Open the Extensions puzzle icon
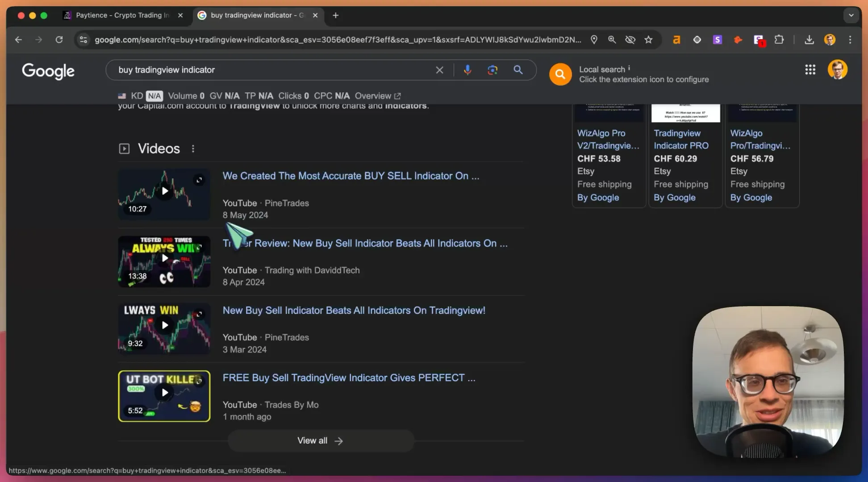This screenshot has width=868, height=482. click(779, 40)
